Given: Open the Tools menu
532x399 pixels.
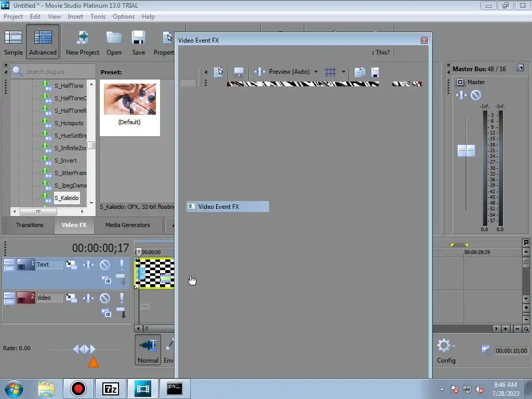Looking at the screenshot, I should tap(98, 16).
